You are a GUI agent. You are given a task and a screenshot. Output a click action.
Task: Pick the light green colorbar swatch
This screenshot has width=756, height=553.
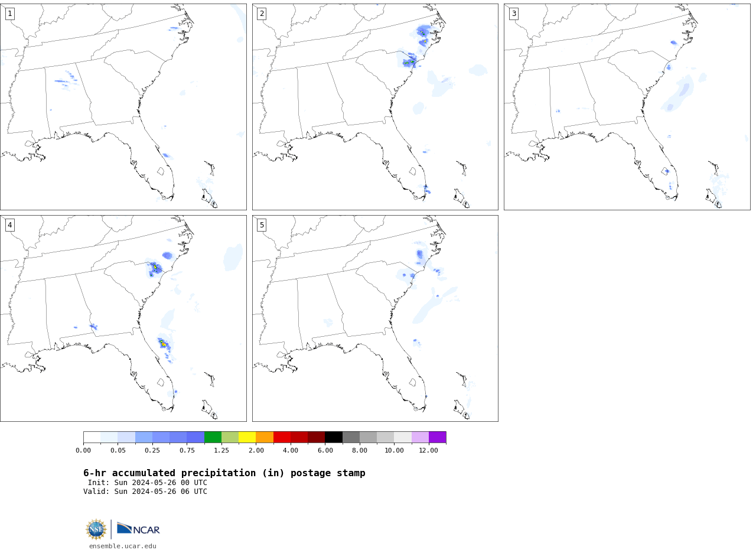coord(230,437)
